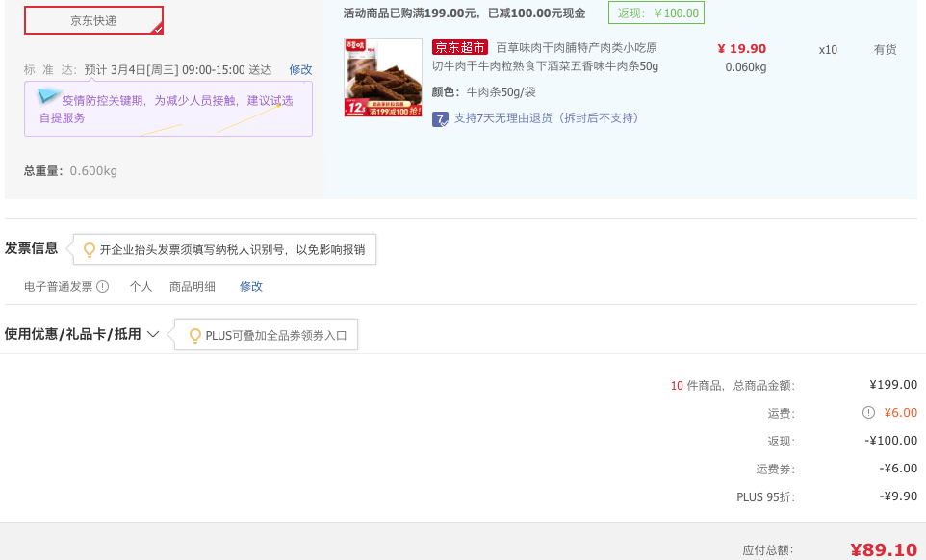Click 商品明细 invoice content text
The width and height of the screenshot is (926, 560).
coord(193,286)
